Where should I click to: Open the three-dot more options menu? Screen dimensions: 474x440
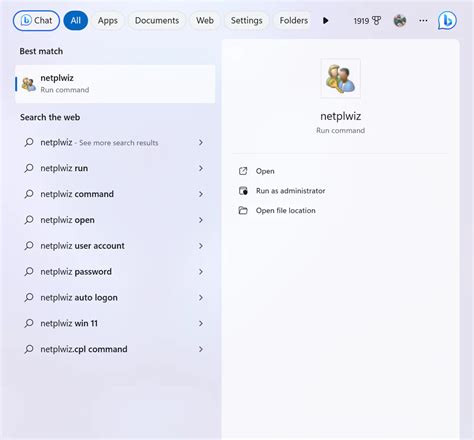[423, 21]
